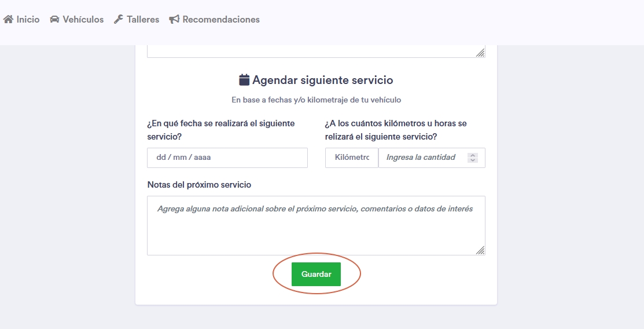Open the Talleres page
This screenshot has width=644, height=329.
pyautogui.click(x=143, y=20)
